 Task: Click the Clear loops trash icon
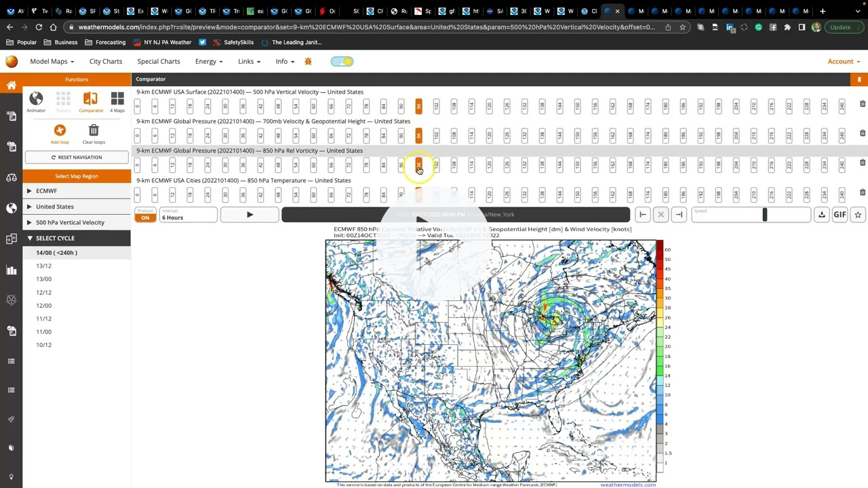click(94, 130)
